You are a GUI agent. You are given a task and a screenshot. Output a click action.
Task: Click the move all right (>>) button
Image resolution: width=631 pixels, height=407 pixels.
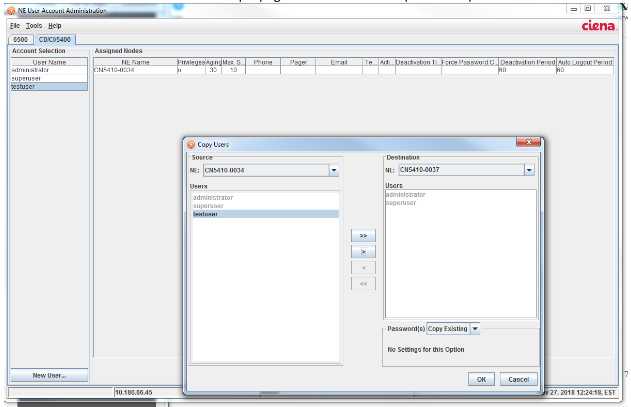pos(363,235)
